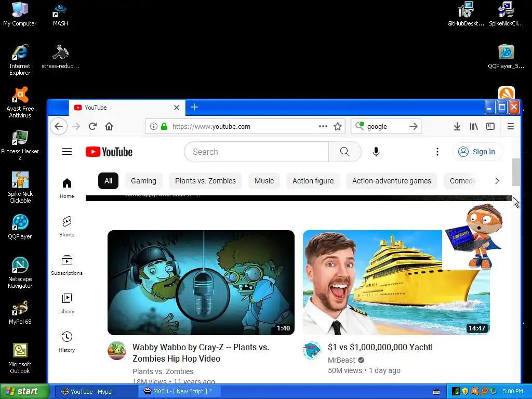Show site information icon in address bar

(x=153, y=127)
